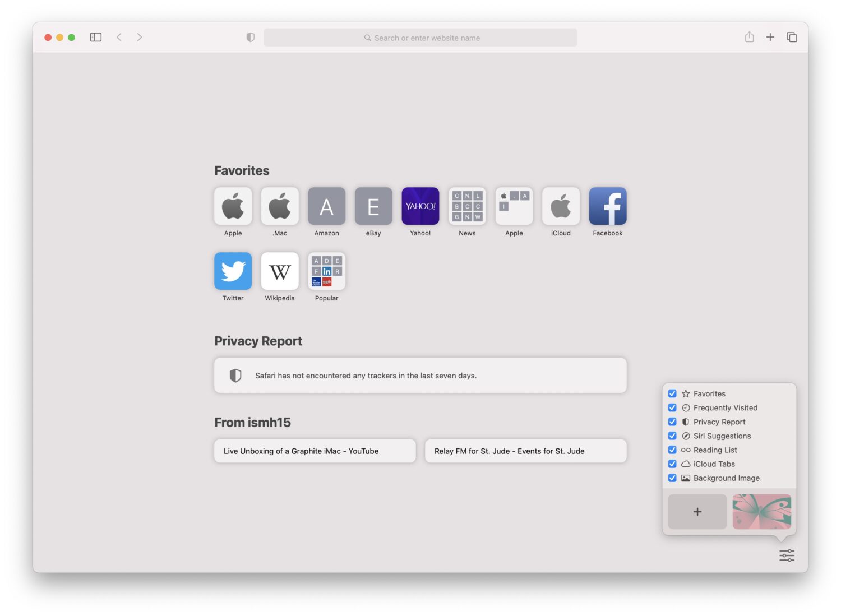The image size is (841, 616).
Task: Close the Safari window with red button
Action: (48, 37)
